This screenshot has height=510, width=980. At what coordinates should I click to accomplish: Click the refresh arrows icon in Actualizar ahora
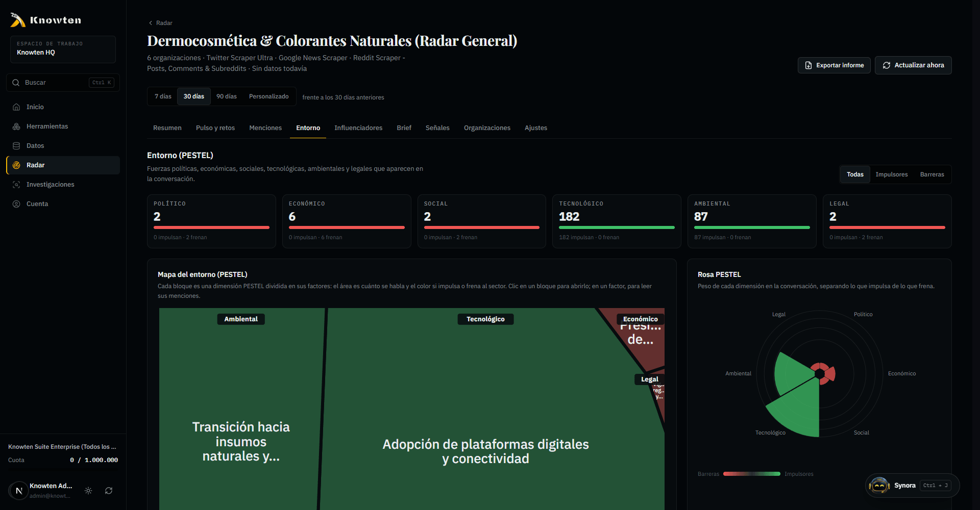tap(887, 65)
